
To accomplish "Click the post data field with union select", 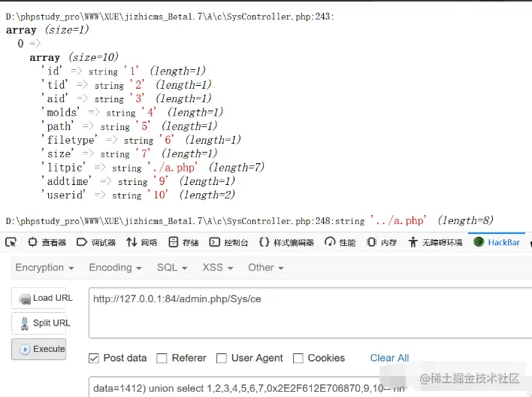I will [x=310, y=386].
